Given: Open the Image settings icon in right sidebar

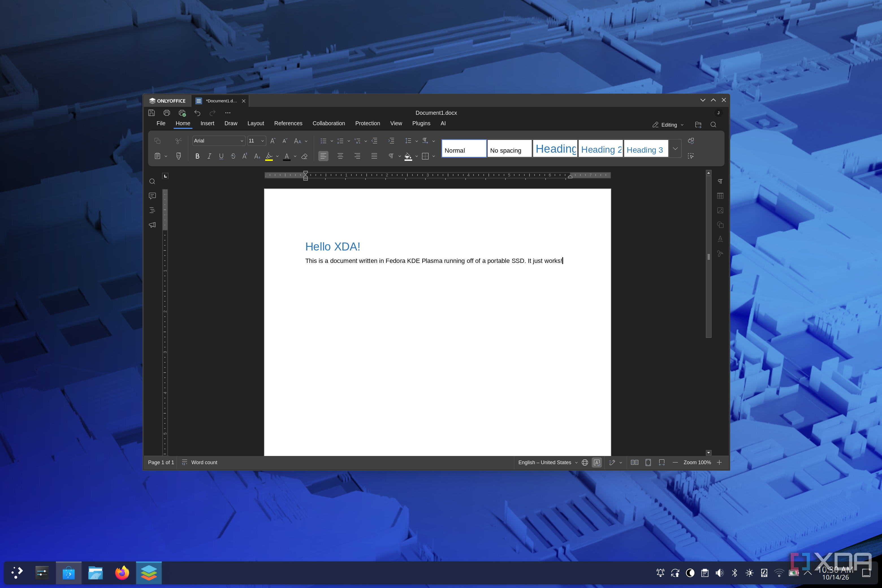Looking at the screenshot, I should 720,210.
